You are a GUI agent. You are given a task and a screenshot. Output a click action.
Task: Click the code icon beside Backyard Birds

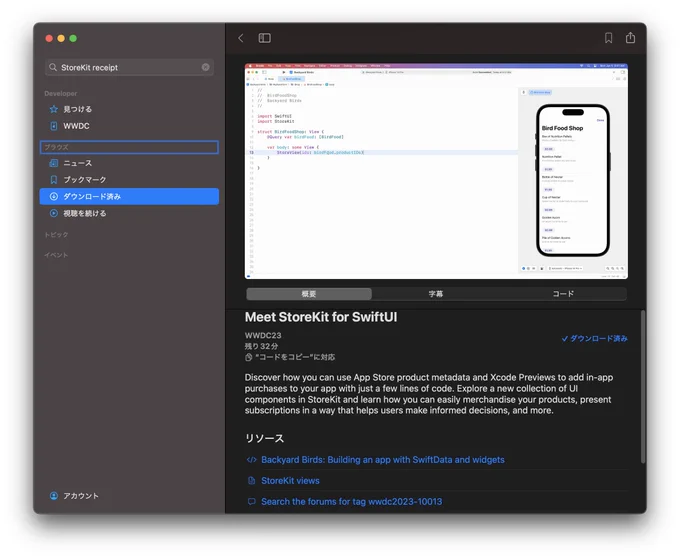pyautogui.click(x=252, y=460)
